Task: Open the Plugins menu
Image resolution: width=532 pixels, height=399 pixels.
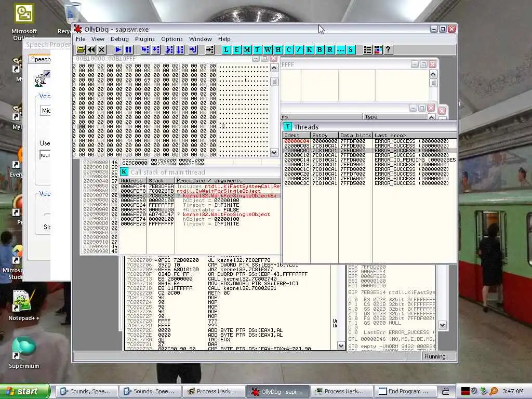Action: point(144,39)
